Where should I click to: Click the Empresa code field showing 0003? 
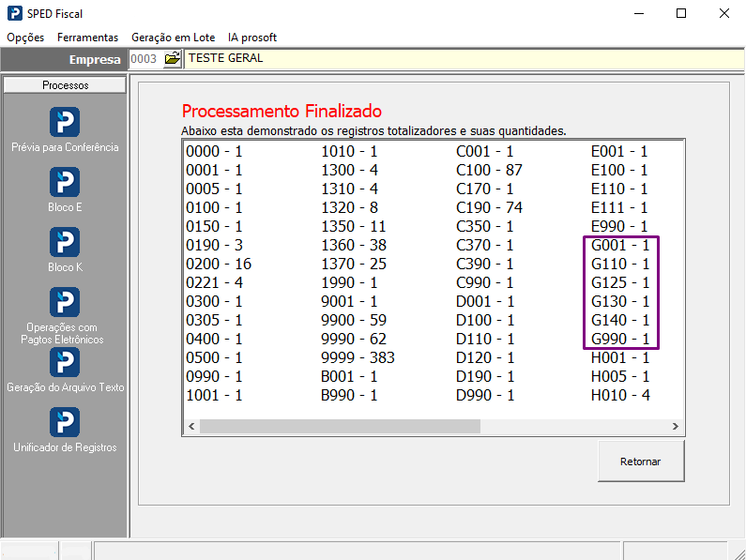pyautogui.click(x=145, y=59)
